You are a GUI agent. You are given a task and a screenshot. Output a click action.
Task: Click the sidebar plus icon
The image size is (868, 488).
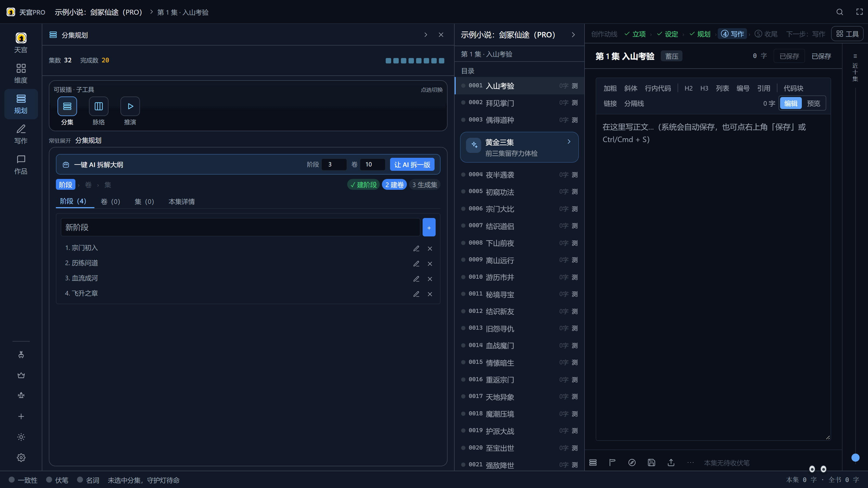(x=21, y=417)
